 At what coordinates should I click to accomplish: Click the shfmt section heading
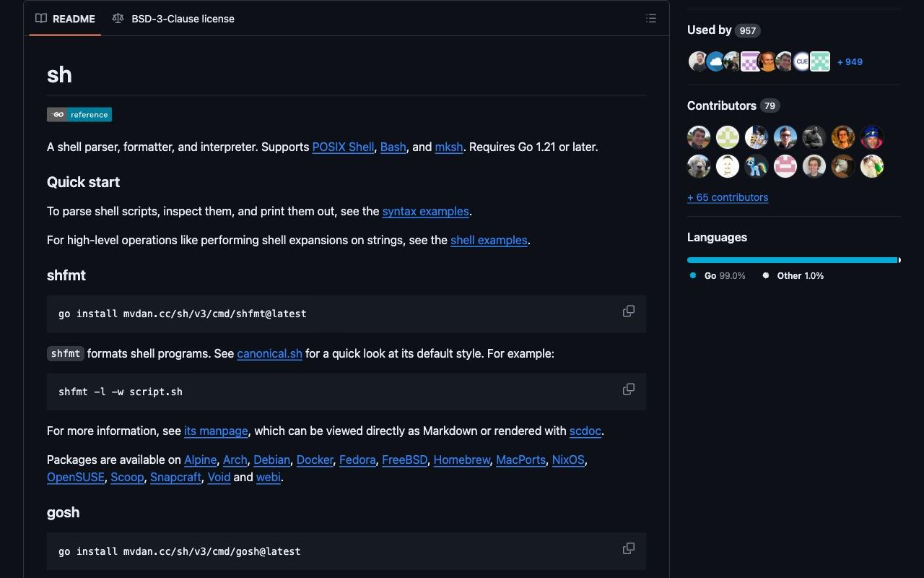(x=66, y=275)
